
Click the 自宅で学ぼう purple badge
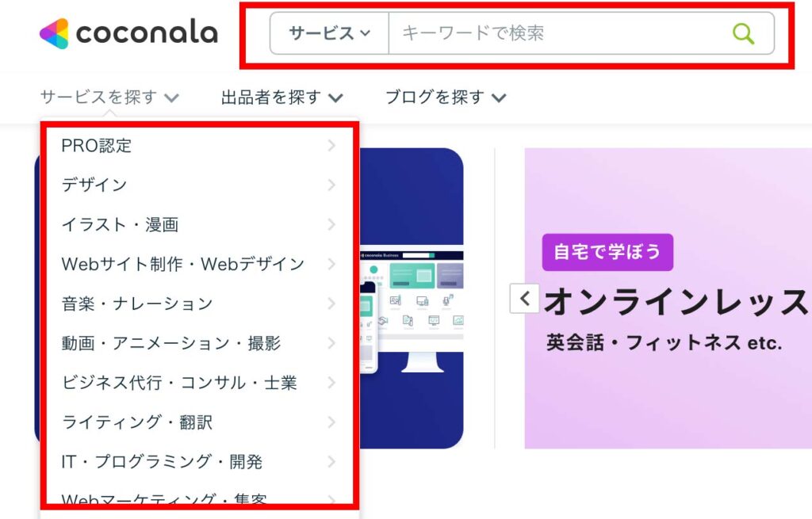click(x=607, y=253)
